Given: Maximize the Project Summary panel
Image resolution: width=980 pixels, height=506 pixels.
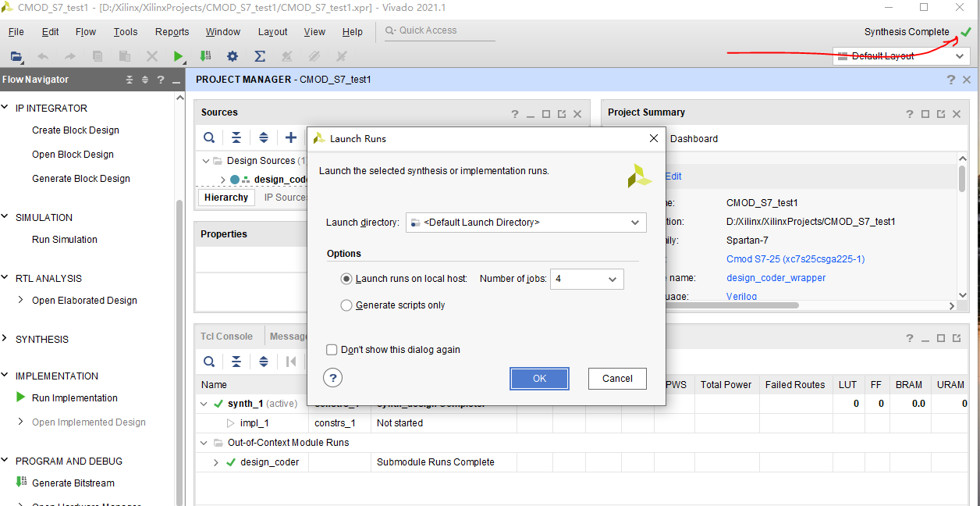Looking at the screenshot, I should [925, 113].
